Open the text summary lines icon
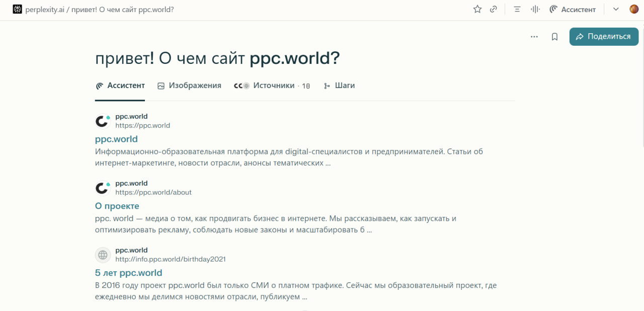The height and width of the screenshot is (311, 644). coord(517,9)
